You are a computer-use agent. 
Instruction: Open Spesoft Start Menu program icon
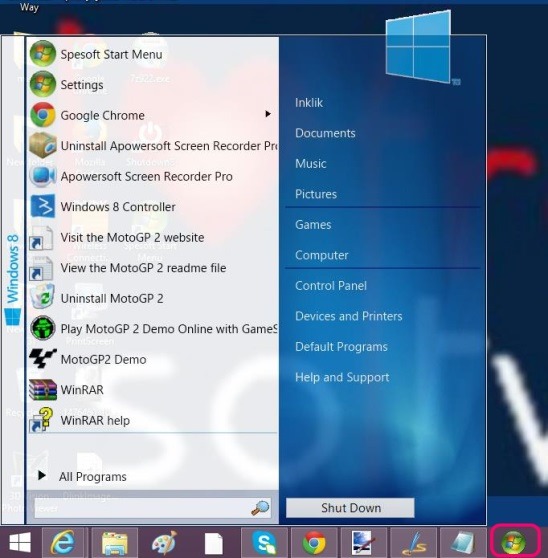click(42, 54)
